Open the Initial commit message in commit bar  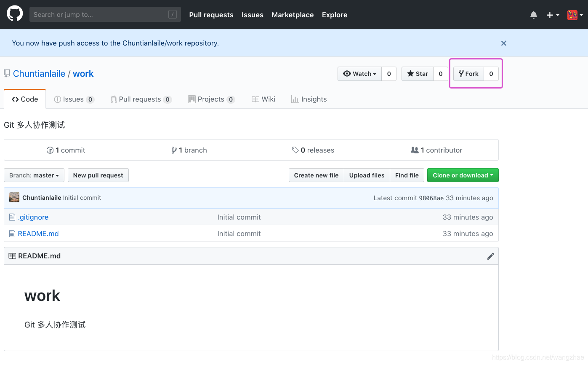click(x=82, y=198)
